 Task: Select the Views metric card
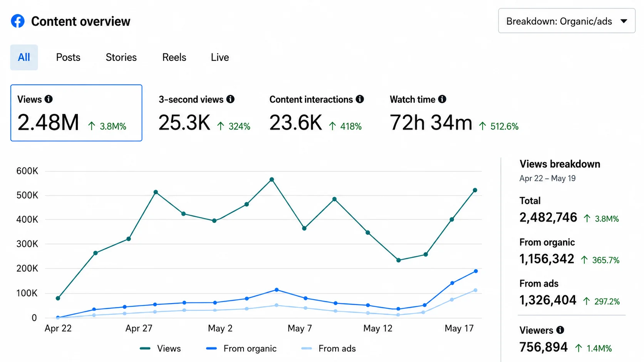[x=76, y=113]
